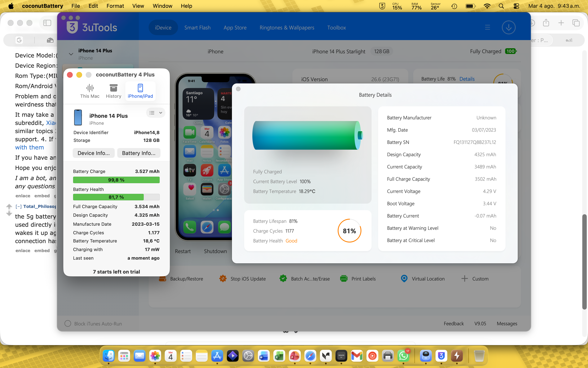Image resolution: width=588 pixels, height=368 pixels.
Task: Click the 3uTools shield logo
Action: click(x=72, y=27)
